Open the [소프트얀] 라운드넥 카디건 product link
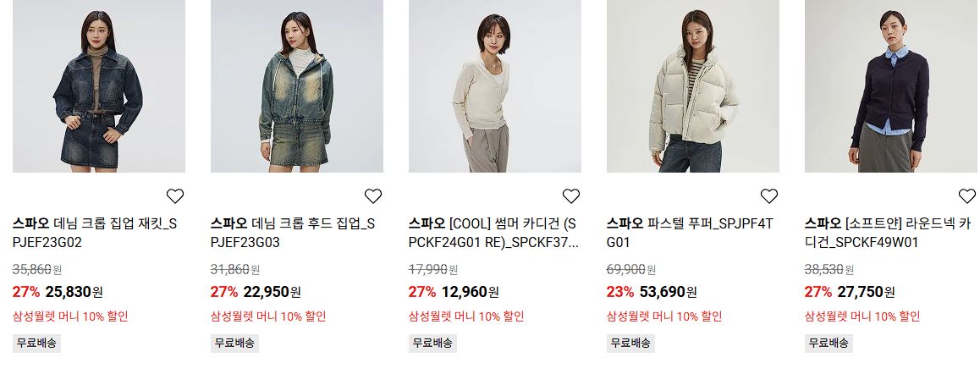The height and width of the screenshot is (374, 980). 888,233
